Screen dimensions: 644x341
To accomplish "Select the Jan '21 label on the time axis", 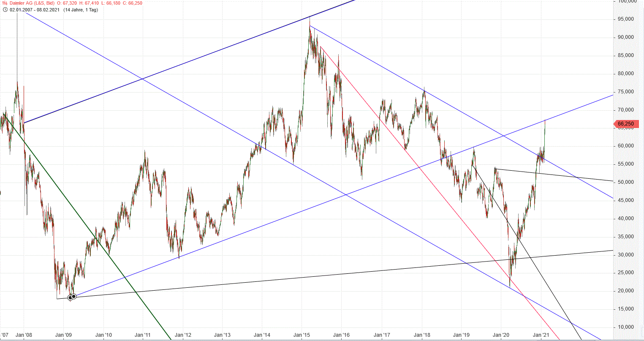I will click(542, 334).
